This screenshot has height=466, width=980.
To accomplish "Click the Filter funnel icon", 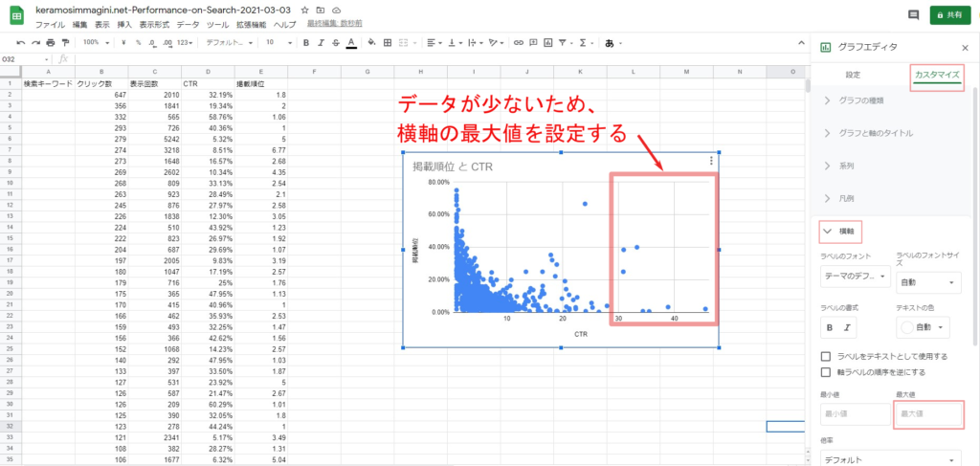I will 565,42.
